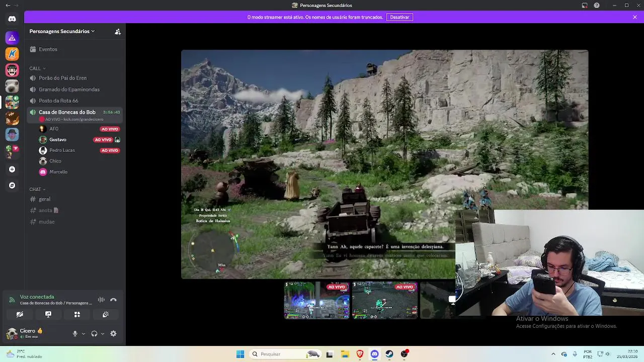Open the pink mustache-face server icon
Viewport: 644px width, 362px height.
click(x=12, y=70)
